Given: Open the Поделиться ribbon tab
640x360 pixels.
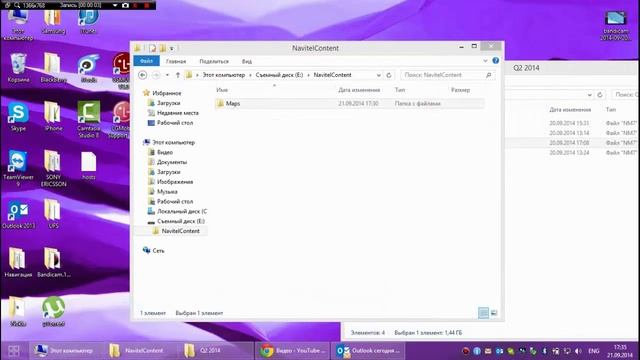Looking at the screenshot, I should (214, 61).
